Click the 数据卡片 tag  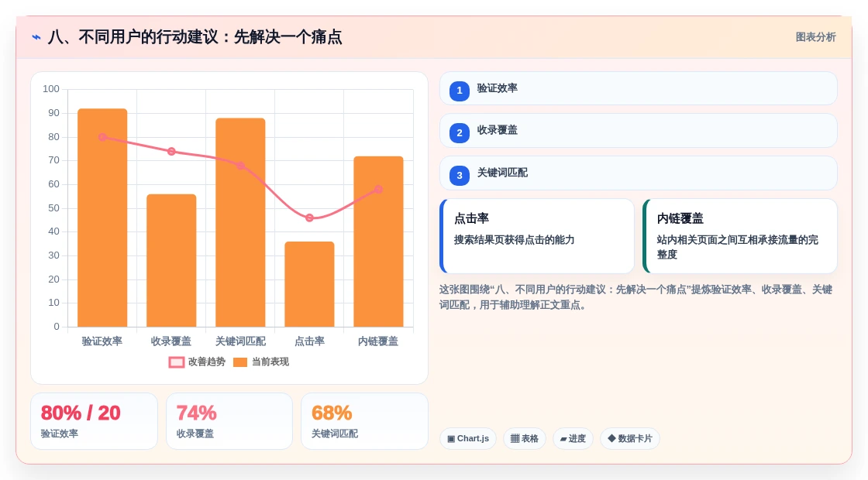click(630, 438)
